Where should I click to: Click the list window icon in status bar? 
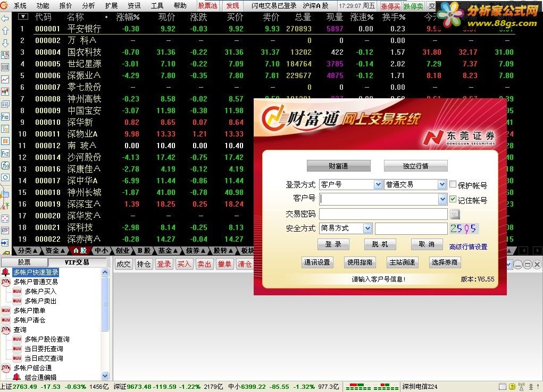(x=503, y=387)
